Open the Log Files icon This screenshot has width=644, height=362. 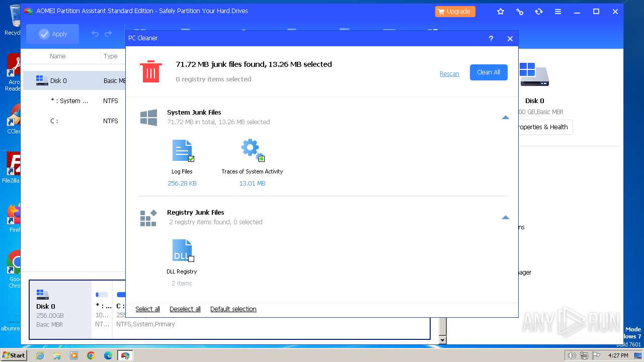coord(182,150)
